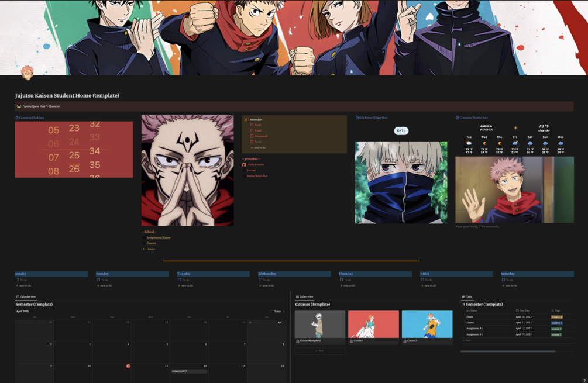Click the Jujutsu Kaisen Student Home title

tap(67, 95)
